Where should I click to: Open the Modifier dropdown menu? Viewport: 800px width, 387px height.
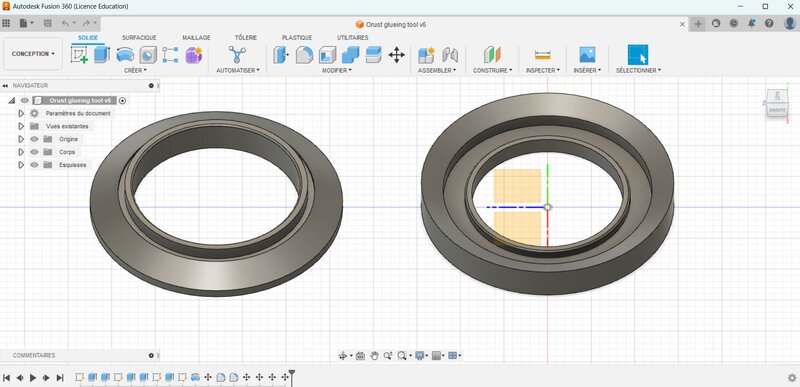click(337, 70)
